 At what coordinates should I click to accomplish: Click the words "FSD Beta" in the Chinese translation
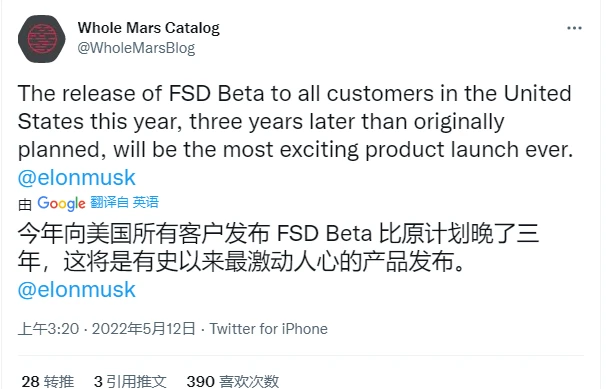pyautogui.click(x=325, y=234)
